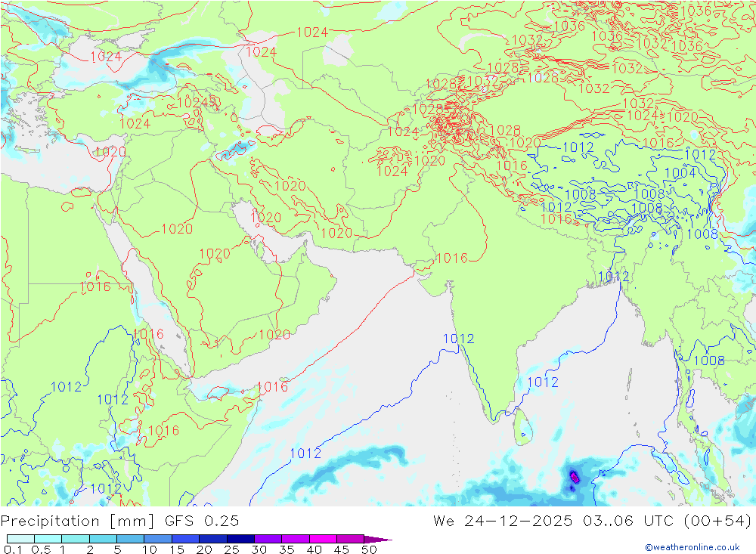This screenshot has width=756, height=554.
Task: Pick the 2–5 mm legend swatch
Action: coord(103,539)
